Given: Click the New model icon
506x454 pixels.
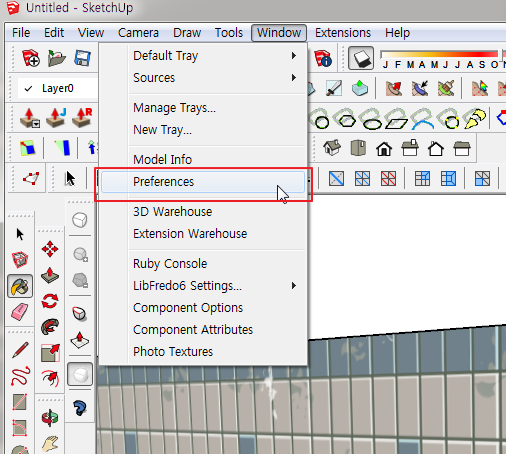Looking at the screenshot, I should click(31, 58).
